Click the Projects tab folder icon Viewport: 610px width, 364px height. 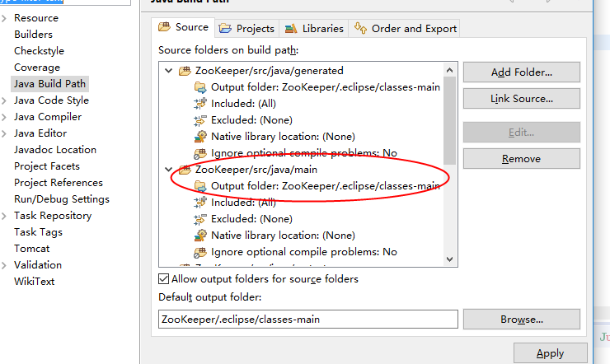225,28
